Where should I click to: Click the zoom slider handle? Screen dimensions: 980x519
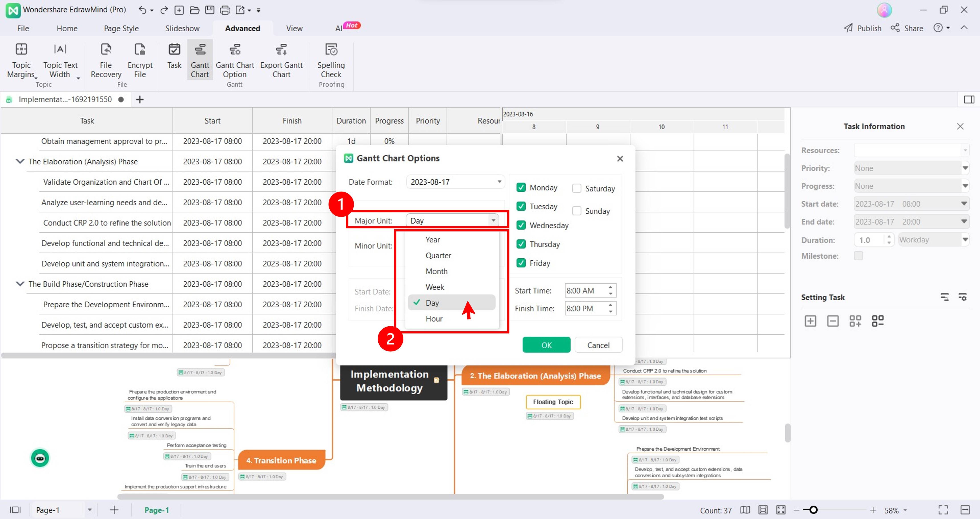pyautogui.click(x=813, y=510)
